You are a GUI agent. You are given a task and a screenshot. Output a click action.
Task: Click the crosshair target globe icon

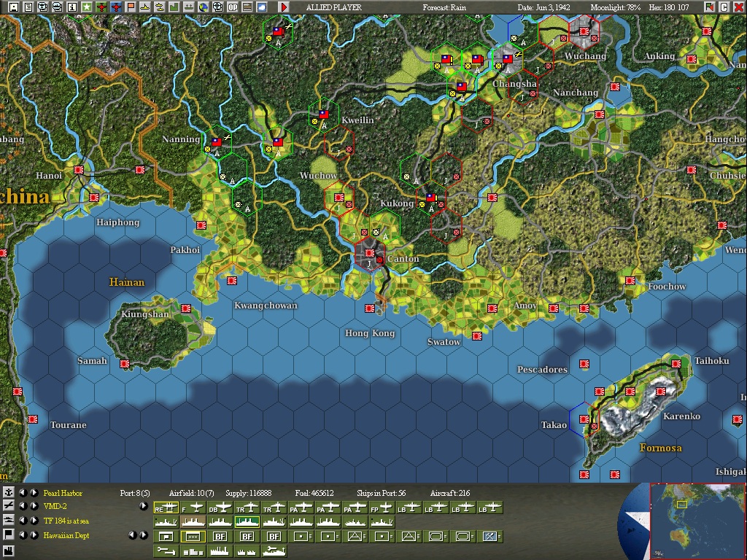coord(217,7)
